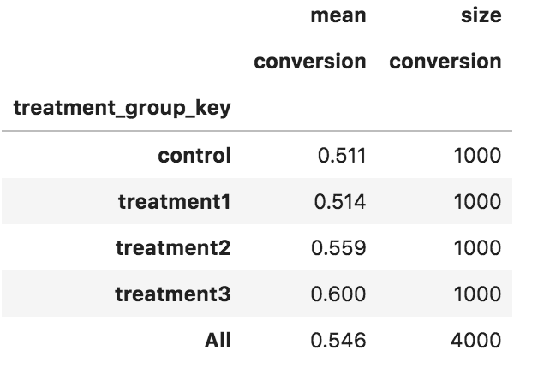
Task: Click the treatment1 size value 1000
Action: pos(478,202)
